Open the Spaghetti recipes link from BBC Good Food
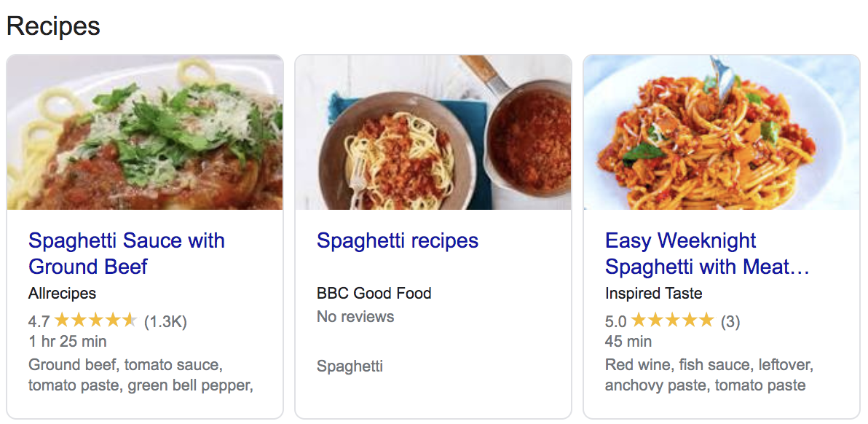Image resolution: width=868 pixels, height=424 pixels. point(398,240)
